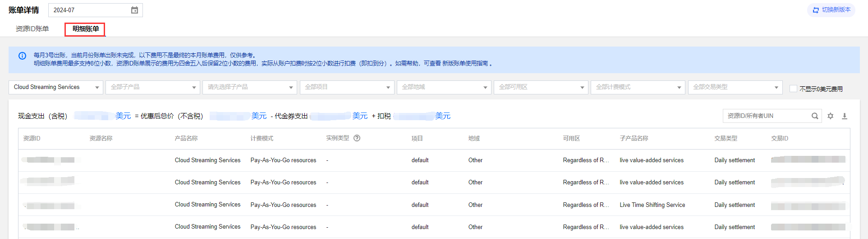Click the 交易ID column header
The height and width of the screenshot is (239, 868).
pos(780,138)
